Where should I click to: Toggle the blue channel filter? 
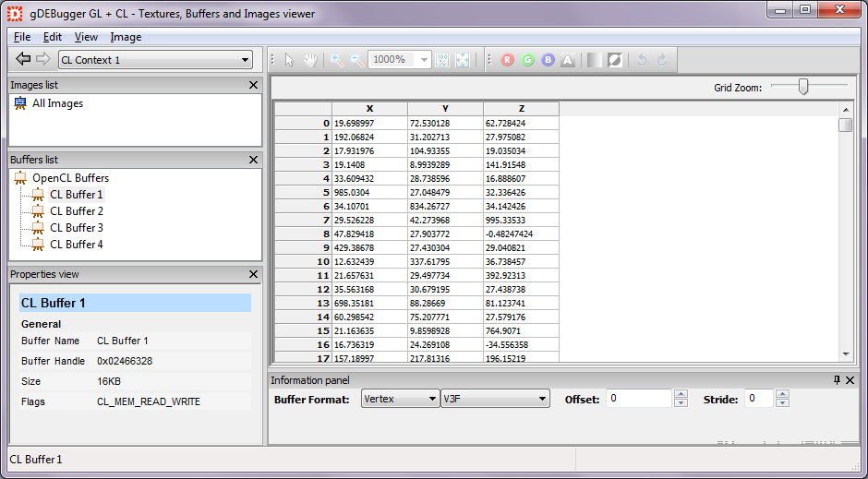(x=548, y=60)
